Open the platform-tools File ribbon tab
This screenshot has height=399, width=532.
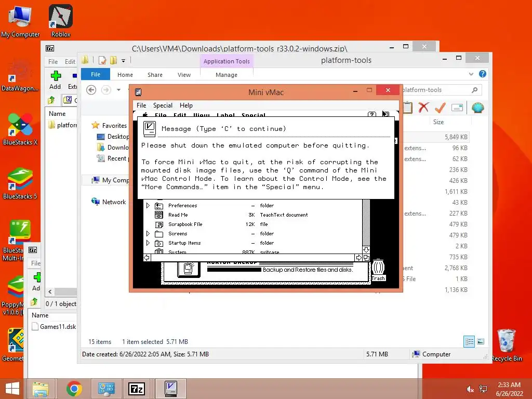coord(96,74)
